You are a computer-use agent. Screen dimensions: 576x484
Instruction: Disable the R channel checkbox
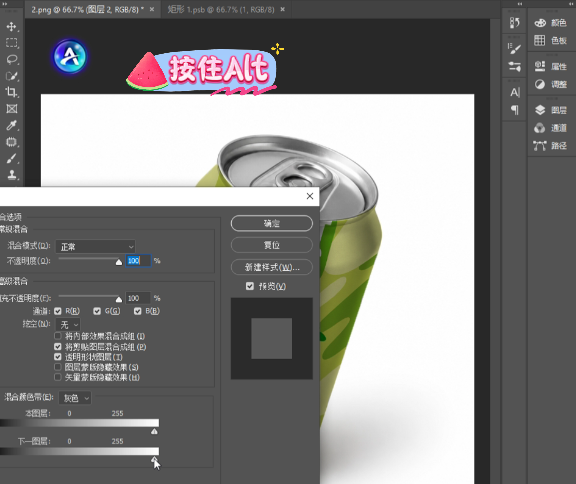tap(58, 311)
